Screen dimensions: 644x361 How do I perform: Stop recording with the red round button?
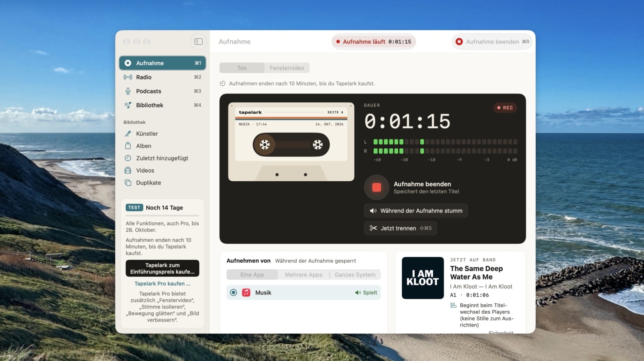pyautogui.click(x=377, y=188)
